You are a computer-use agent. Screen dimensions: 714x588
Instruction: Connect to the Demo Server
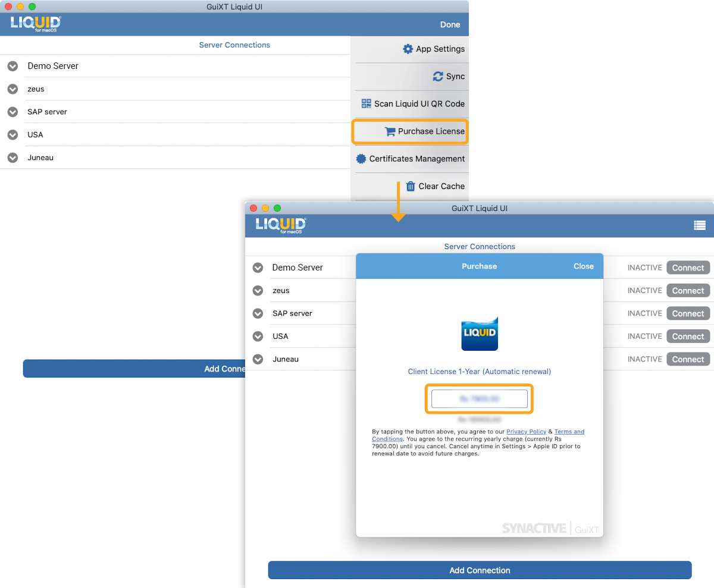click(x=688, y=268)
